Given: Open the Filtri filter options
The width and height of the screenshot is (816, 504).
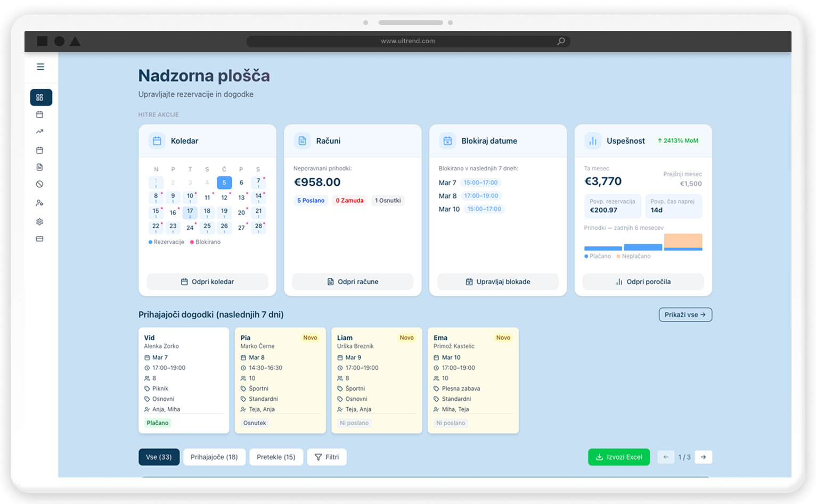Looking at the screenshot, I should 327,457.
